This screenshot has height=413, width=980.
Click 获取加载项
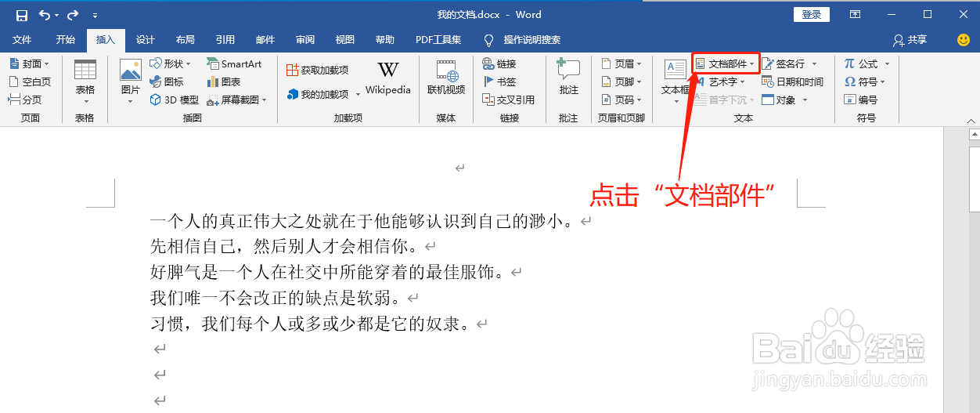318,70
